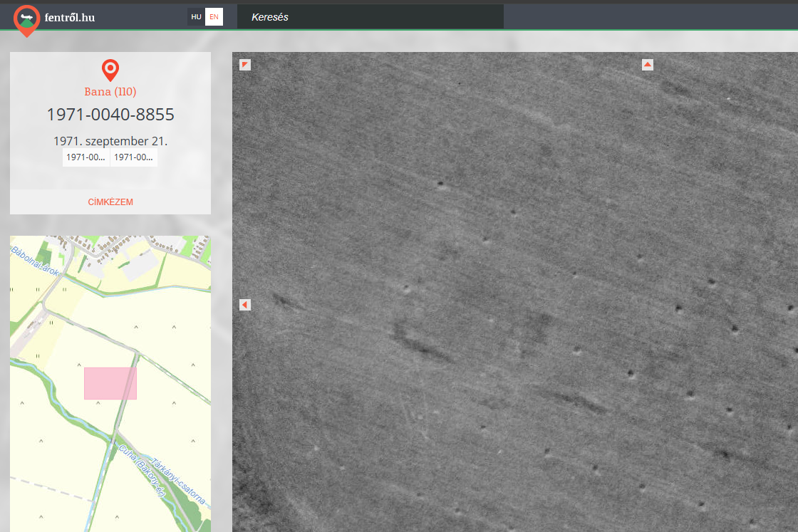
Task: Click the pink footprint rectangle on the map
Action: point(110,383)
